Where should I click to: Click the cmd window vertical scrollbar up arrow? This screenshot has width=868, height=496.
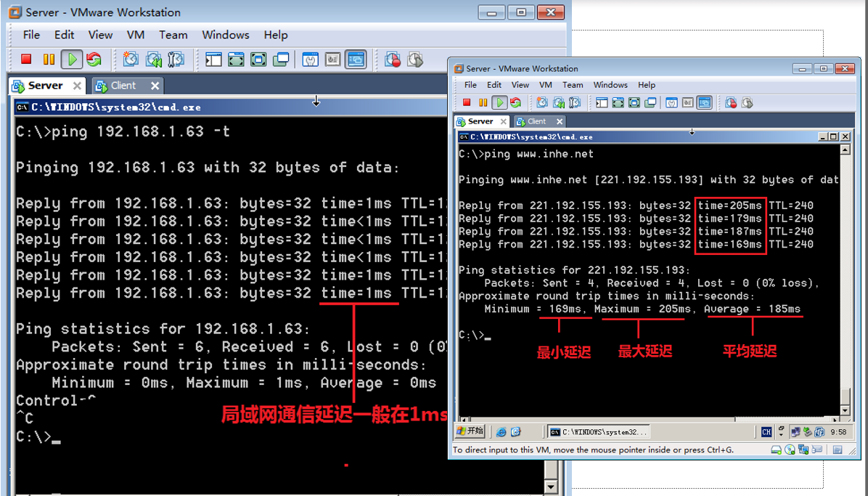(845, 150)
